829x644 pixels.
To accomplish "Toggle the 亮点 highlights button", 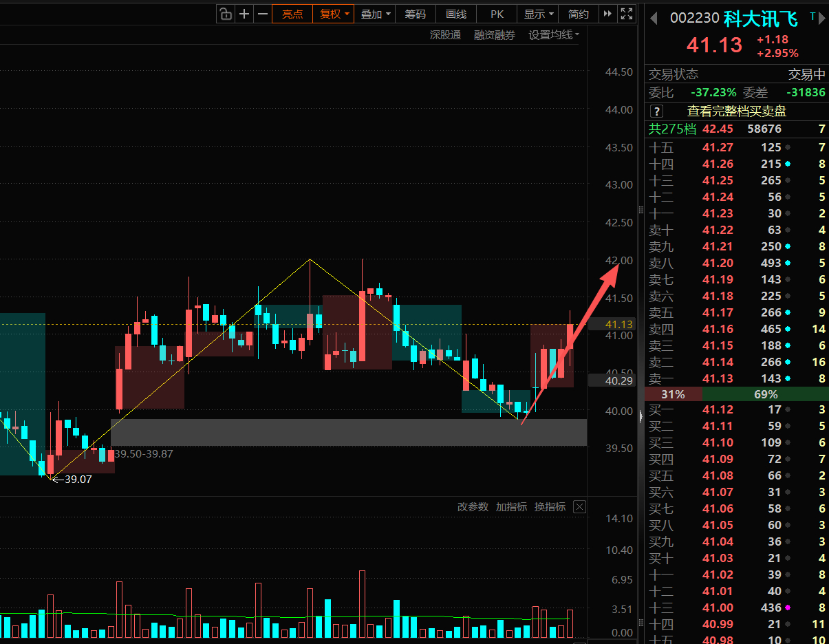I will pyautogui.click(x=292, y=14).
